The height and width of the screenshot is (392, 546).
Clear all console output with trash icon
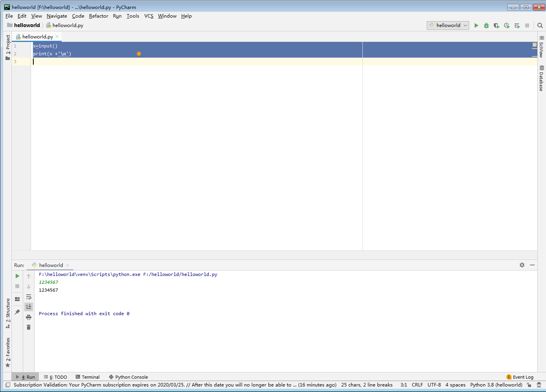point(29,327)
